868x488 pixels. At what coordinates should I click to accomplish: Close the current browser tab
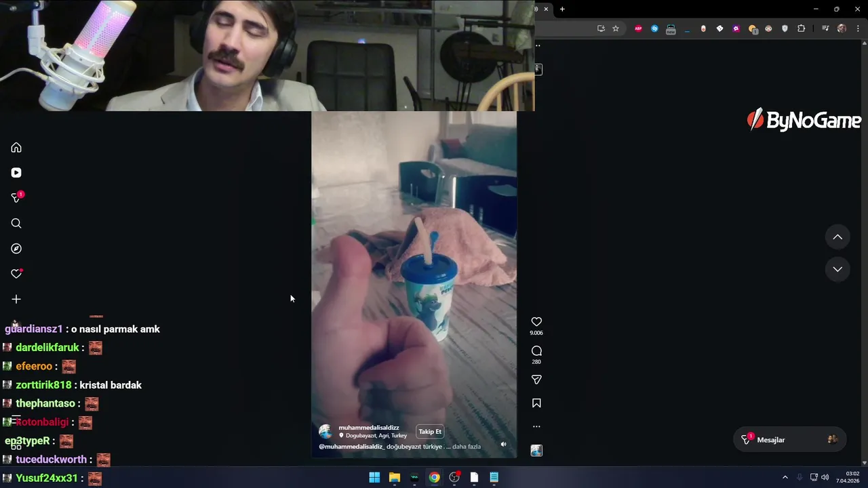(x=546, y=9)
